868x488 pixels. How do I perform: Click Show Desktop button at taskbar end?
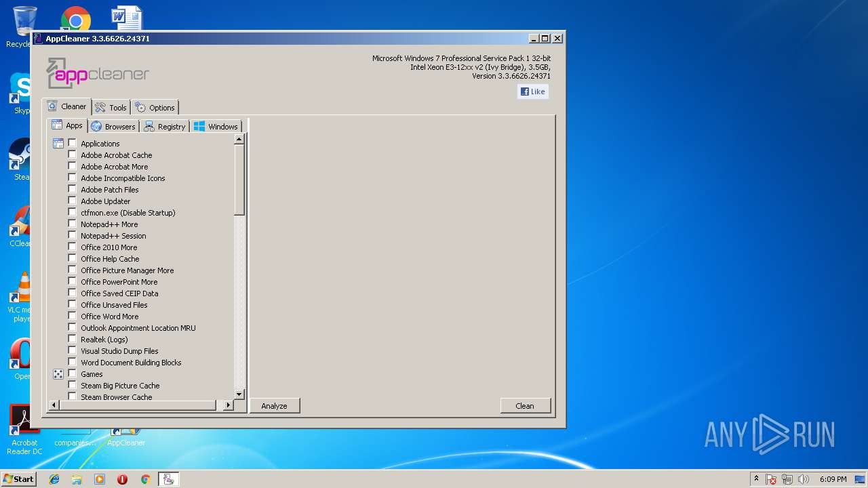click(861, 479)
